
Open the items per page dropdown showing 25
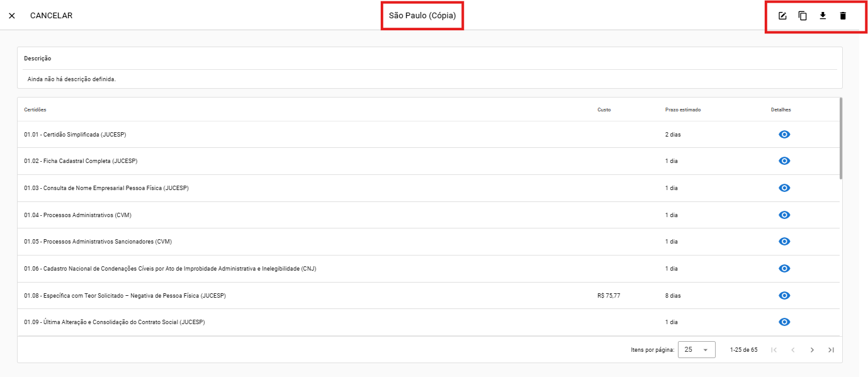point(696,349)
